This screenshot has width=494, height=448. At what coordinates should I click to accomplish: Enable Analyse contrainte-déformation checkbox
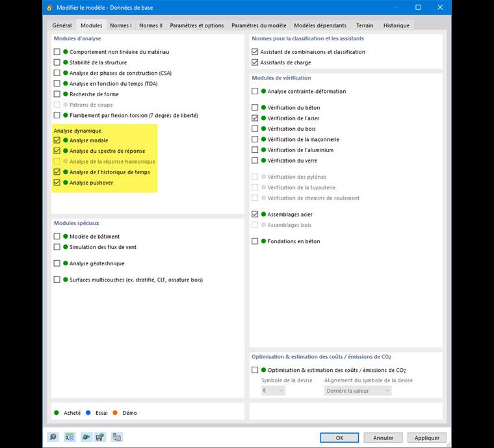coord(255,92)
